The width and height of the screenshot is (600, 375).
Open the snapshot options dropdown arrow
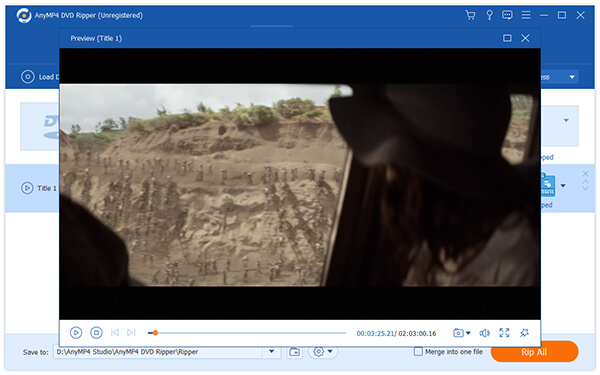468,333
